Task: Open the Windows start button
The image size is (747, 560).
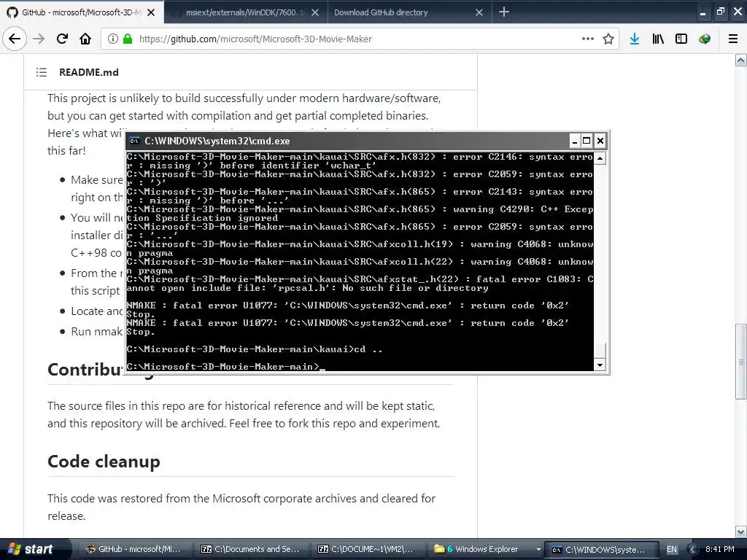Action: coord(35,549)
